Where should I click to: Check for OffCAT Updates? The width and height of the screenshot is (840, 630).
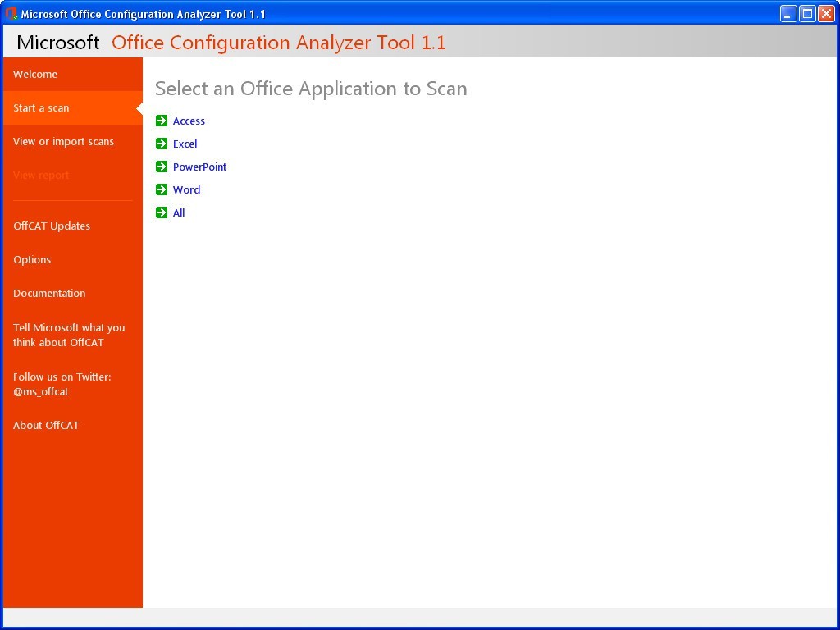pyautogui.click(x=52, y=226)
